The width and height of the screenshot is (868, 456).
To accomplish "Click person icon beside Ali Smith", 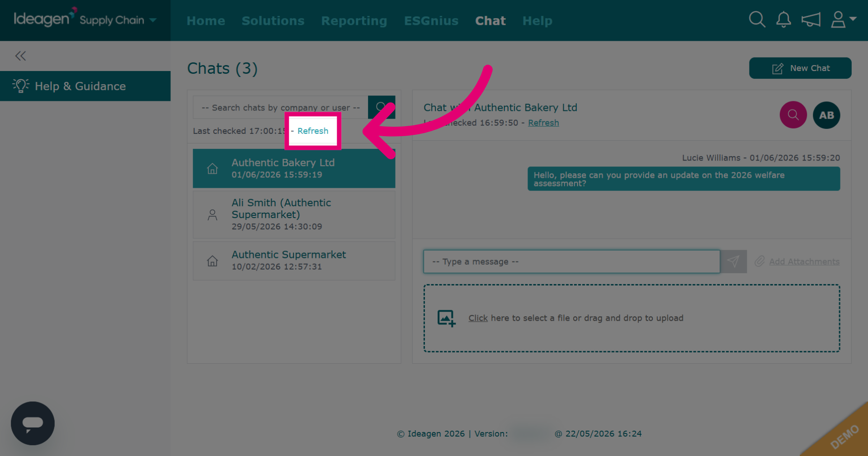I will [x=212, y=214].
